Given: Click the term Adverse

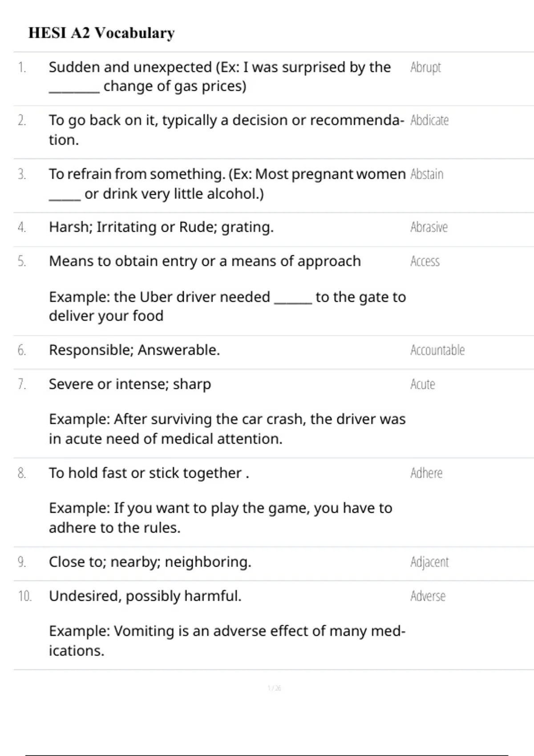Looking at the screenshot, I should point(428,596).
